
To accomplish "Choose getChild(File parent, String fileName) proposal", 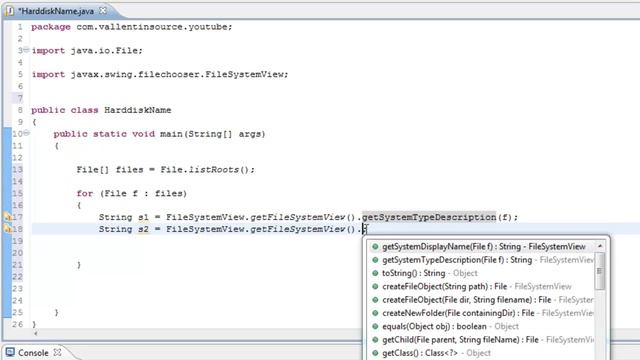I will 481,340.
